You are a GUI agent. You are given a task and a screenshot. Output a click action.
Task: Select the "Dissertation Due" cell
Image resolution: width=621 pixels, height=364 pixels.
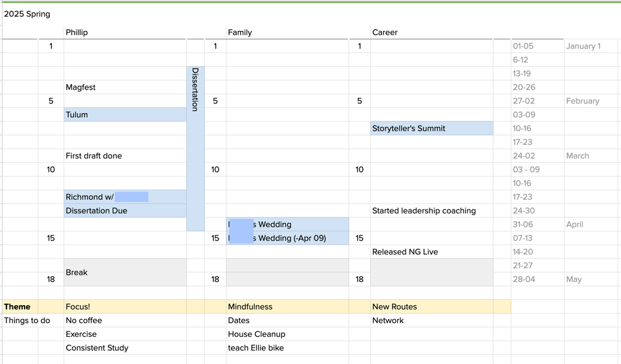[x=125, y=211]
